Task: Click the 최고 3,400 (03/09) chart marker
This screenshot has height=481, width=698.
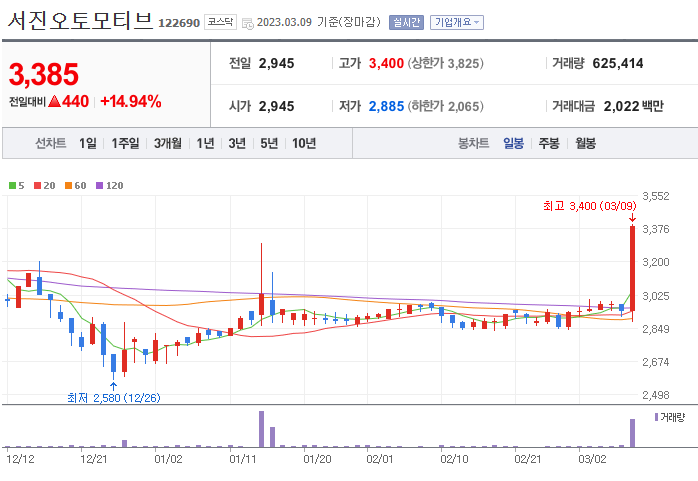Action: click(589, 206)
